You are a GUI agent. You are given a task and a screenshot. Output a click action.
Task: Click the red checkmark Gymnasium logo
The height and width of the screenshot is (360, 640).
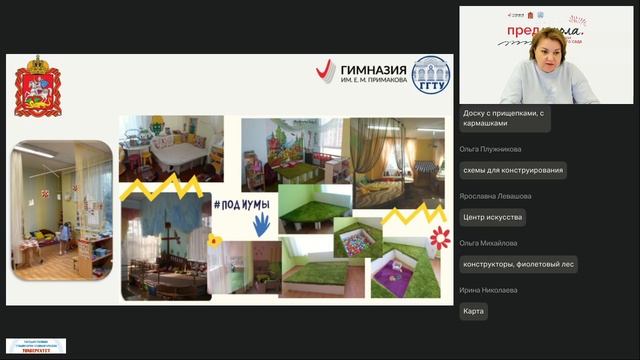click(326, 71)
